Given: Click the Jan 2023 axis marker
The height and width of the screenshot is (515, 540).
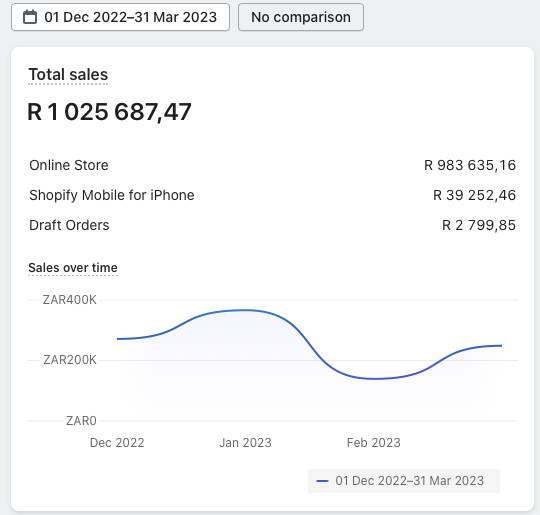Looking at the screenshot, I should 246,443.
